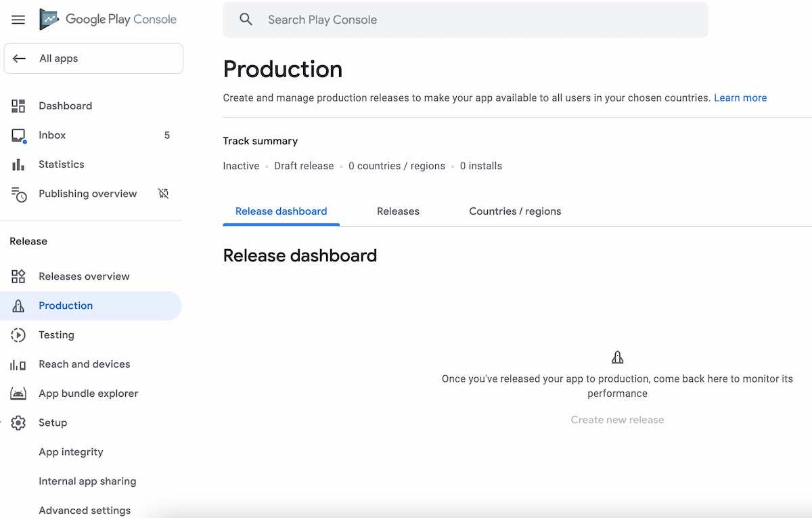Click the Google Play Console logo
This screenshot has height=518, width=812.
tap(108, 20)
